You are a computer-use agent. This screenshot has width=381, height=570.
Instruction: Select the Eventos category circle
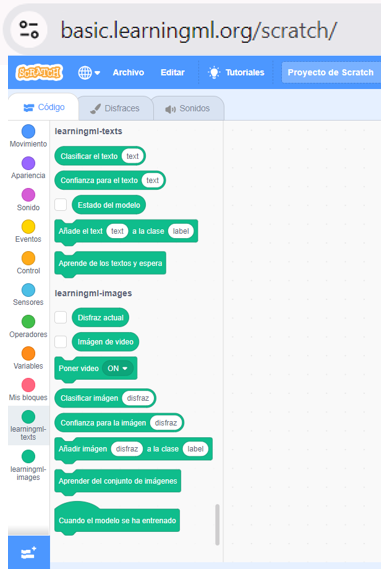tap(28, 226)
